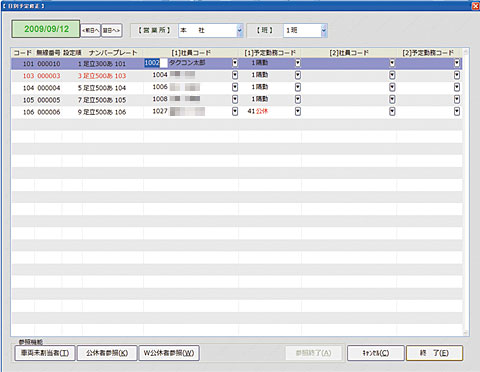Select radio number 000010 cell
The image size is (480, 372).
pyautogui.click(x=49, y=64)
